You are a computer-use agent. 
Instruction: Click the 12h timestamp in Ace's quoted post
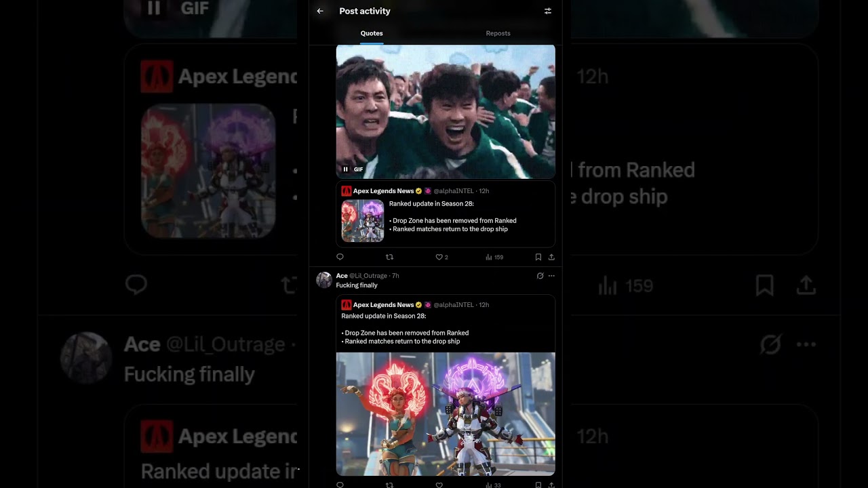click(x=484, y=305)
